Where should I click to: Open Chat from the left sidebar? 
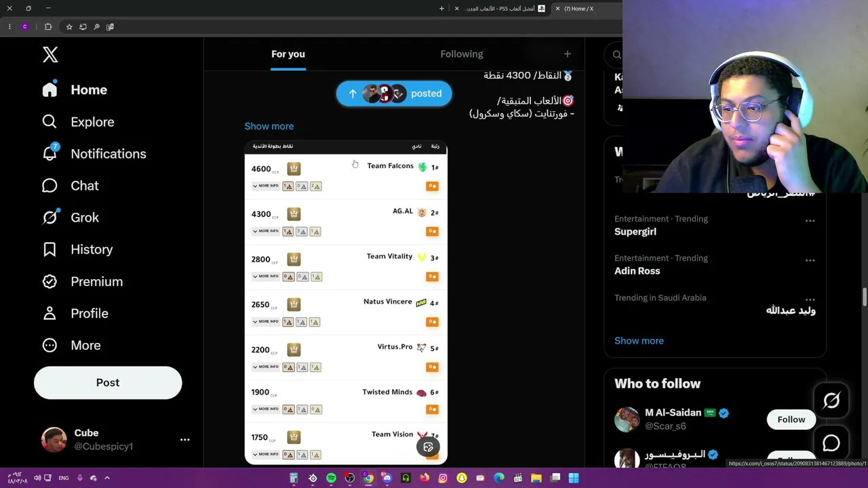[x=70, y=186]
